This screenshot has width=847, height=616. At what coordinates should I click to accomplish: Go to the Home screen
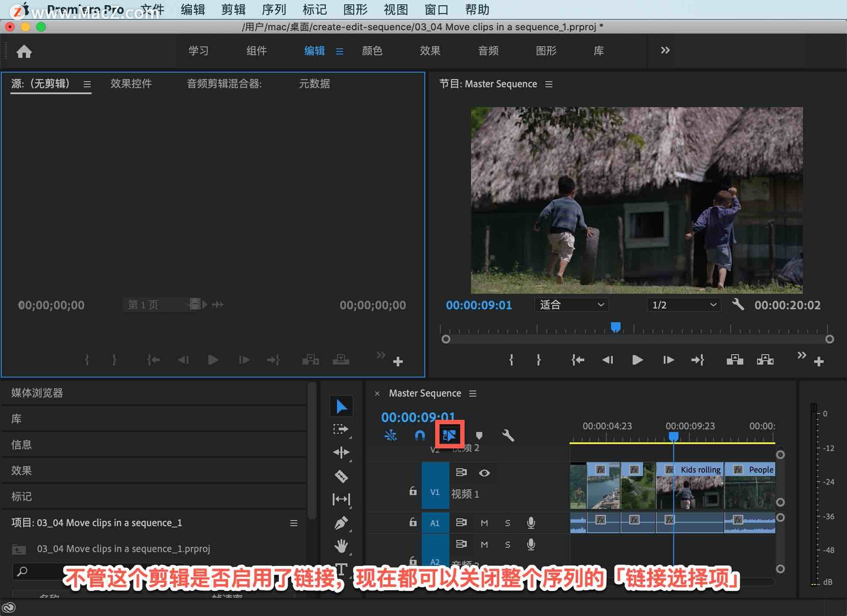24,52
